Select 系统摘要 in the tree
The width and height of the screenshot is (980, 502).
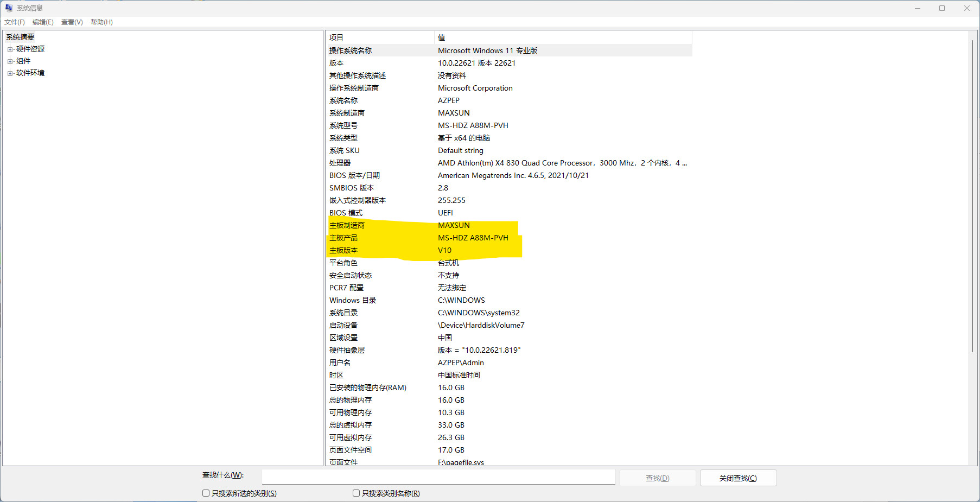click(20, 37)
